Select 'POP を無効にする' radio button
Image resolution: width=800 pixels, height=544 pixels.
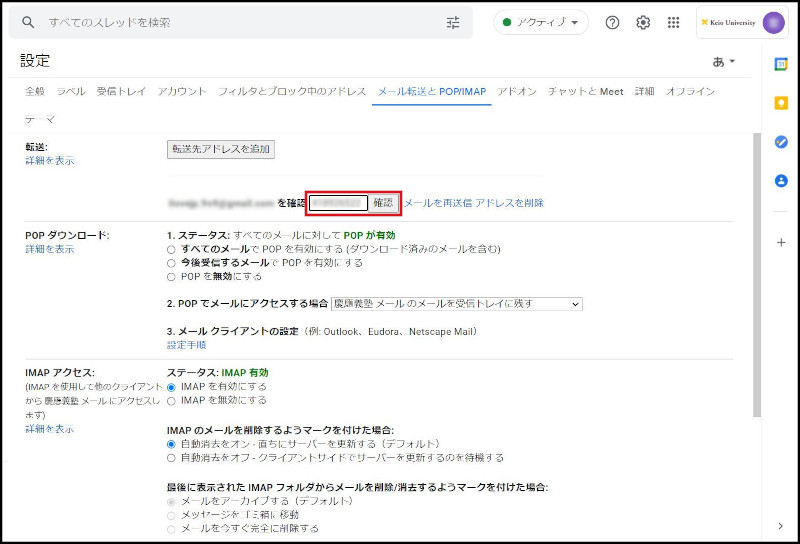pyautogui.click(x=172, y=276)
